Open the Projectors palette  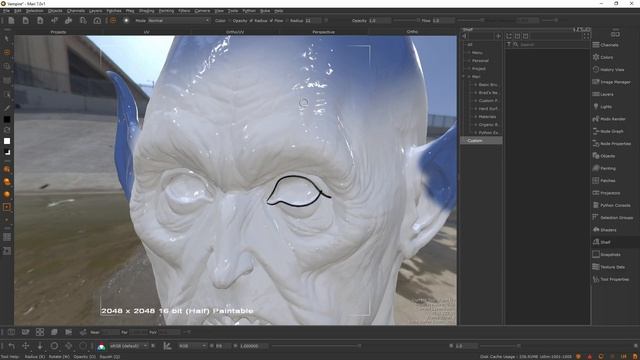click(x=606, y=193)
